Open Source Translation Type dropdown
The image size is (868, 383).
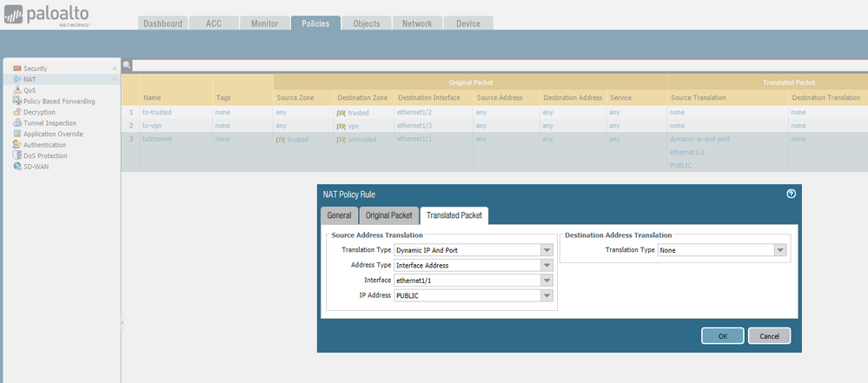[547, 250]
